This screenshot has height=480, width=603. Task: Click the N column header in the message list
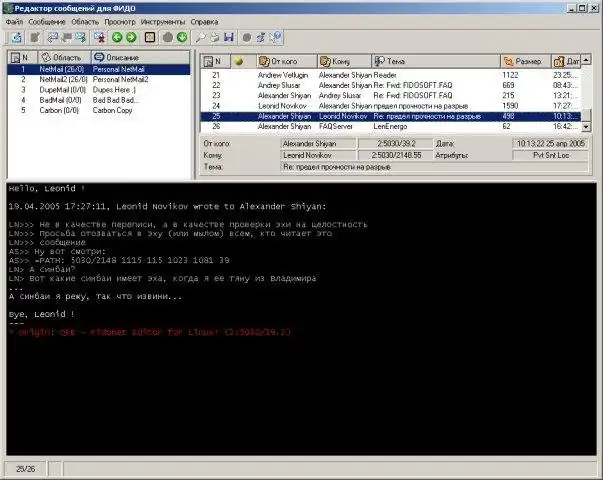215,61
